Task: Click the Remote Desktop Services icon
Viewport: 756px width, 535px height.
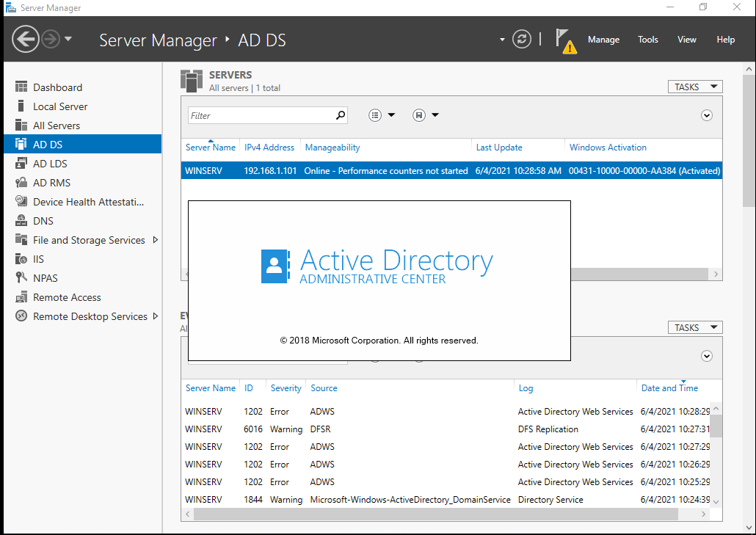Action: (x=21, y=316)
